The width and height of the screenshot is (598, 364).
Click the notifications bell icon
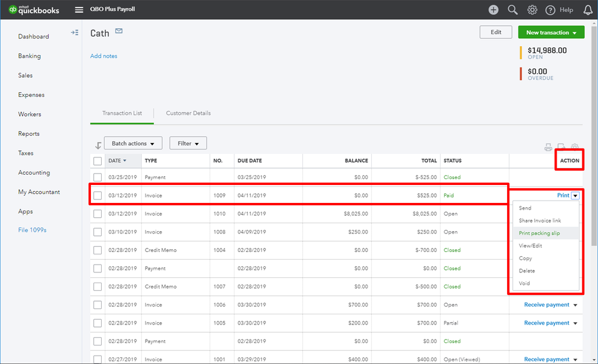587,10
